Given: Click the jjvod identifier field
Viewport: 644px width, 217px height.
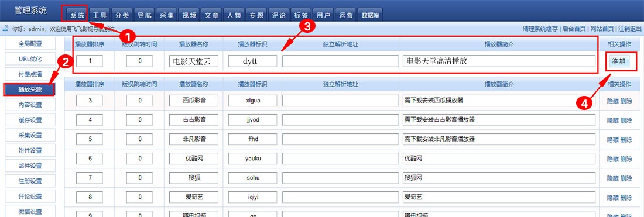Looking at the screenshot, I should [252, 120].
